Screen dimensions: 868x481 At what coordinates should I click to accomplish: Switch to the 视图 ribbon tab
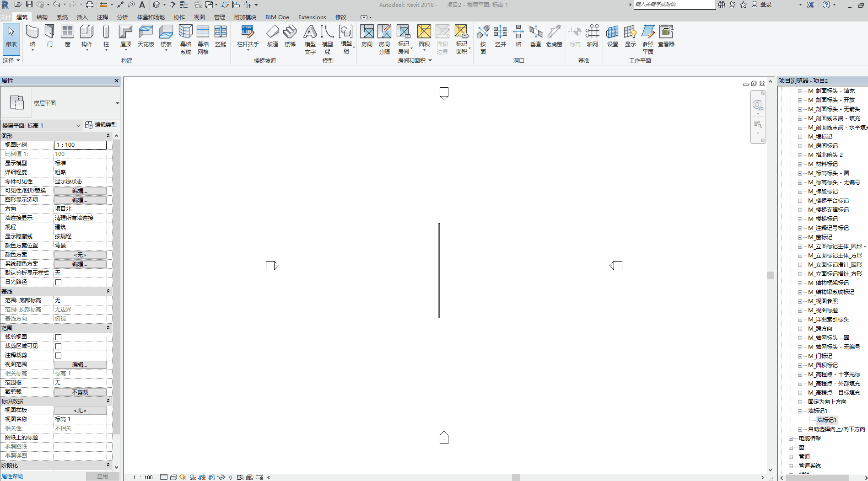click(x=199, y=17)
